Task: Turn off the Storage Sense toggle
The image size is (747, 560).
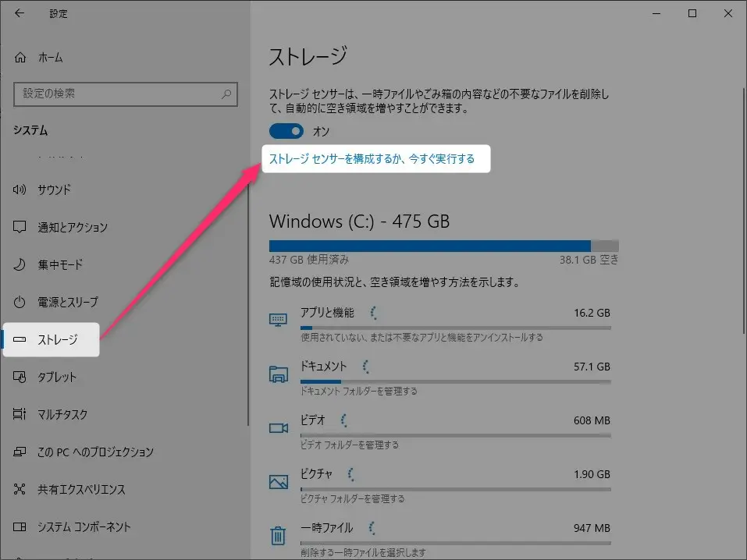Action: pos(286,131)
